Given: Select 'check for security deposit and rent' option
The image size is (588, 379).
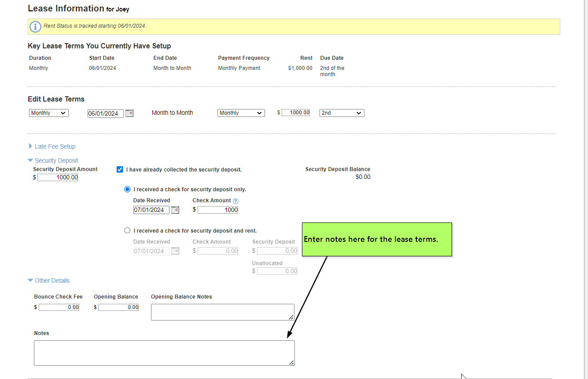Looking at the screenshot, I should tap(127, 230).
